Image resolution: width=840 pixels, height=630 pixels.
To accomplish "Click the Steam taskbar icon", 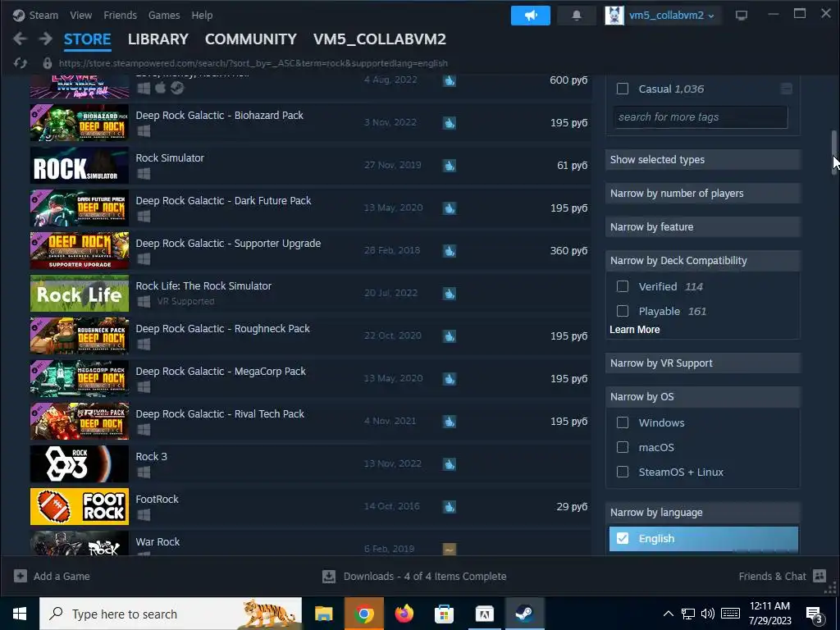I will coord(524,614).
